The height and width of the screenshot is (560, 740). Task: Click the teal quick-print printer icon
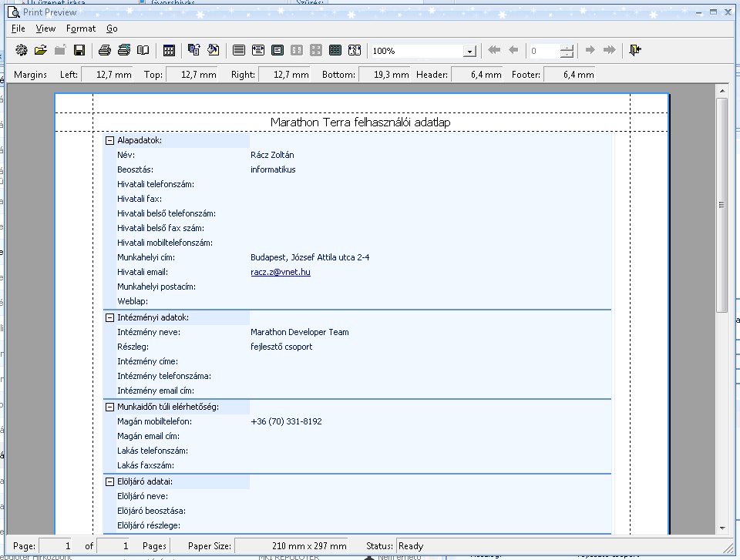(x=124, y=50)
